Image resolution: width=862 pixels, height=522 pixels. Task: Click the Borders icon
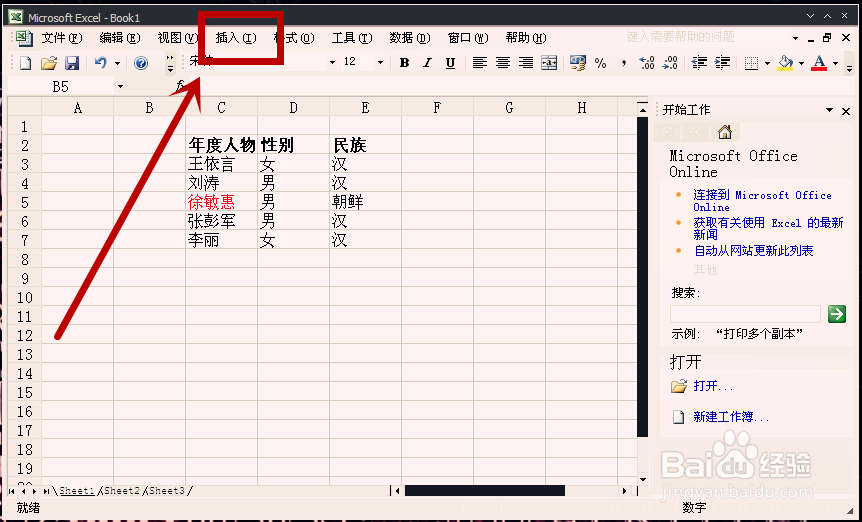(x=751, y=63)
